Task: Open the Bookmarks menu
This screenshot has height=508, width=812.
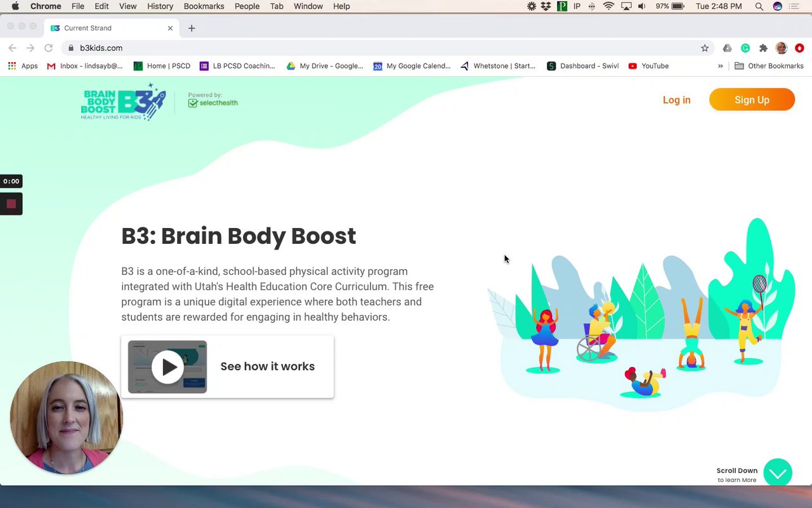Action: pyautogui.click(x=204, y=6)
